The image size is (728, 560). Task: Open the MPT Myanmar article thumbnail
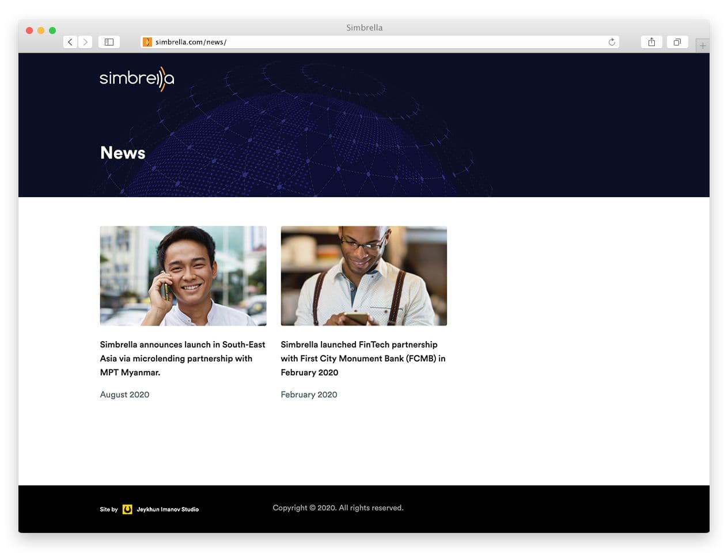tap(183, 276)
